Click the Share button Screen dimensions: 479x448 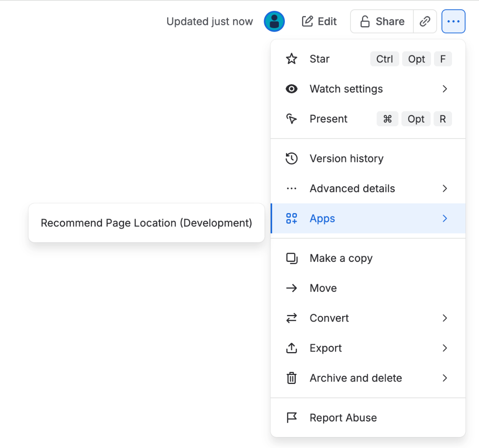382,21
